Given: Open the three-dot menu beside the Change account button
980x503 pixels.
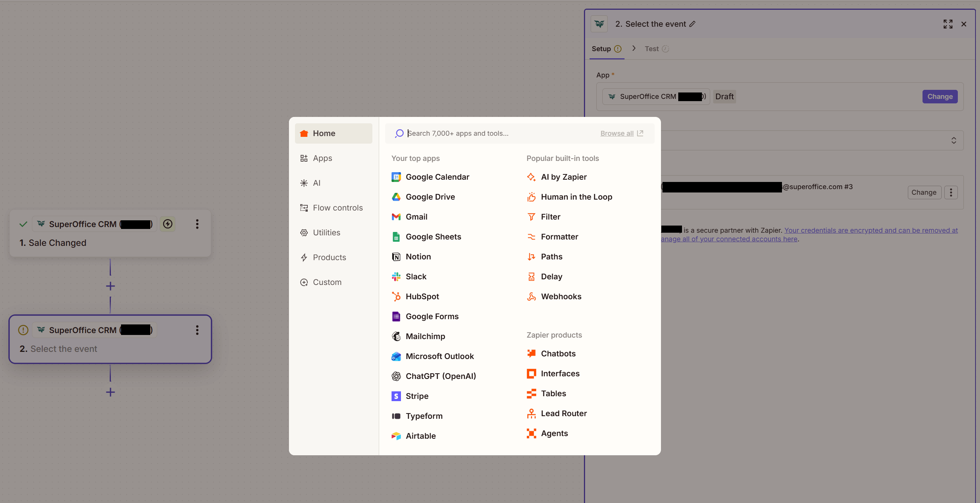Looking at the screenshot, I should (x=951, y=192).
